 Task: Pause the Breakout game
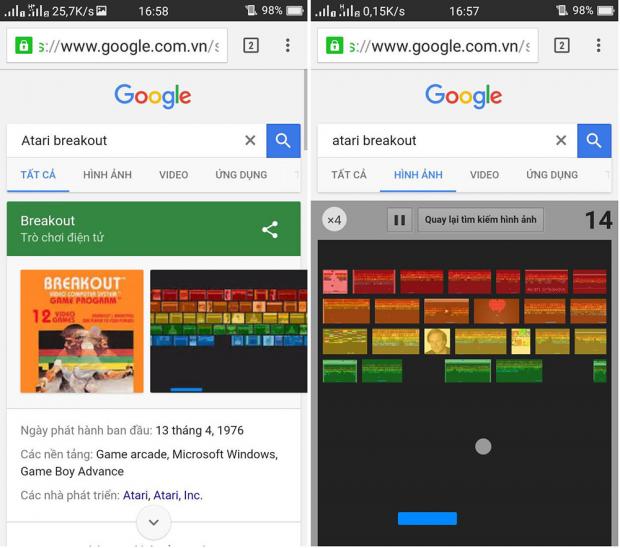(x=399, y=220)
